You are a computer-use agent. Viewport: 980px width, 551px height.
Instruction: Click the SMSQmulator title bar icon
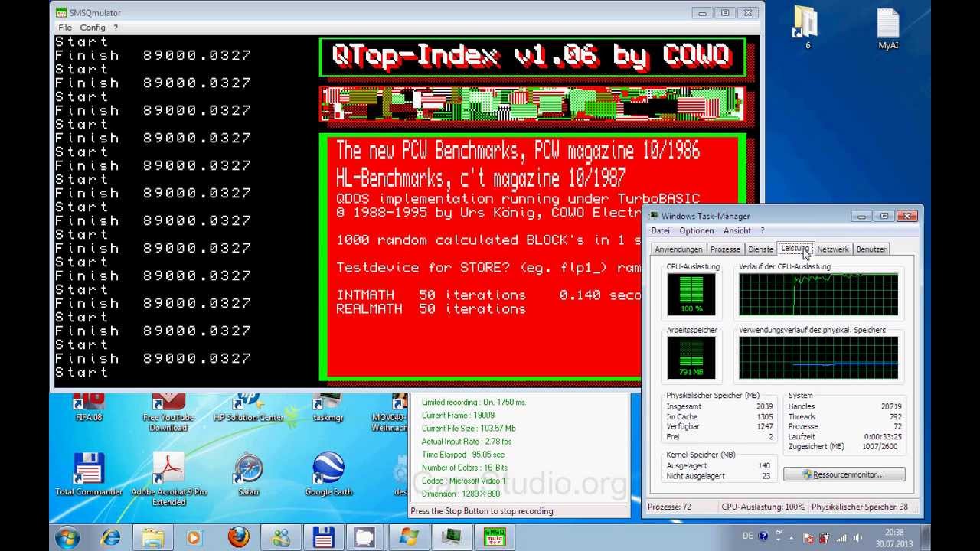[x=60, y=12]
